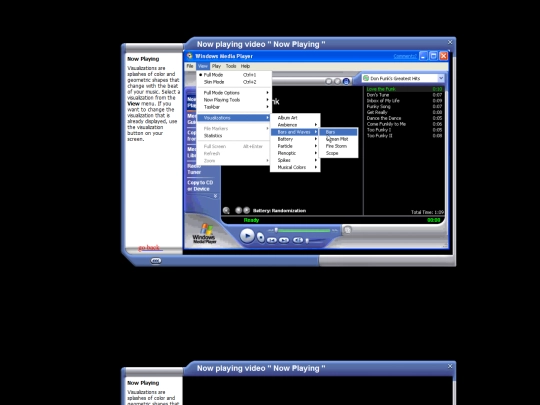
Task: Select track Dance the Dance
Action: click(x=404, y=118)
